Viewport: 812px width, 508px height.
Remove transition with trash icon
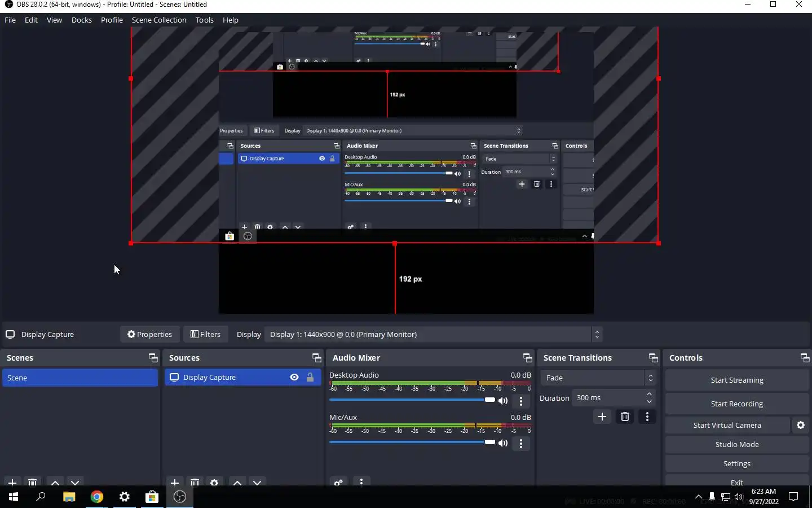coord(625,417)
